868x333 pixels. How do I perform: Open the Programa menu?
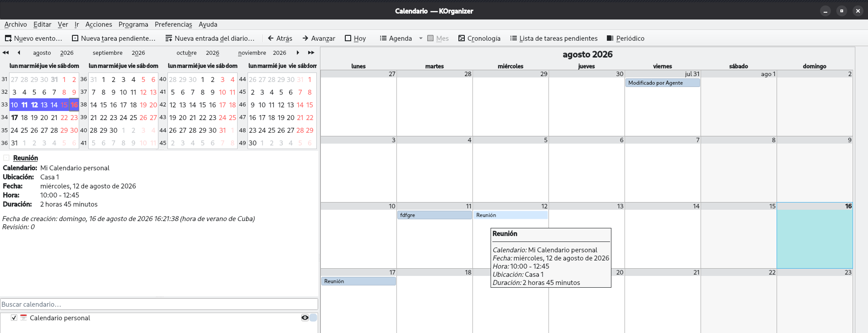[133, 24]
